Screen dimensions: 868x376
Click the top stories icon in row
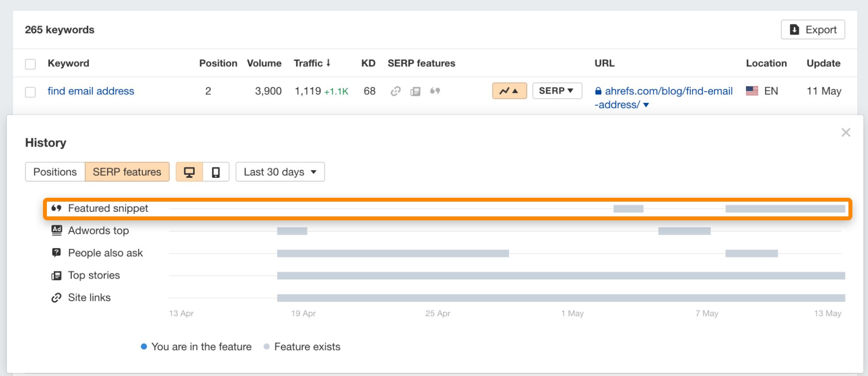pyautogui.click(x=416, y=91)
